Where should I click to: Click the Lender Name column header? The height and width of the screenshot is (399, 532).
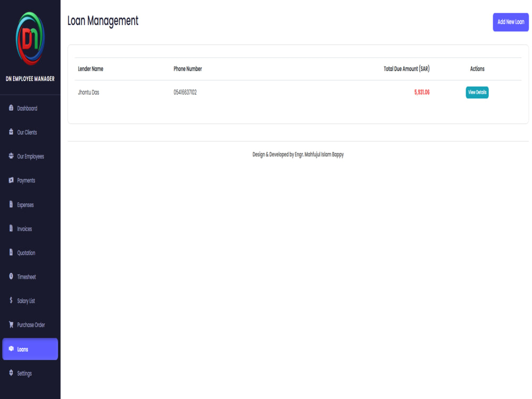tap(90, 69)
